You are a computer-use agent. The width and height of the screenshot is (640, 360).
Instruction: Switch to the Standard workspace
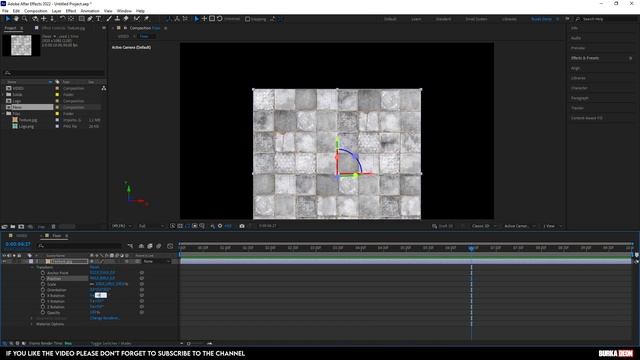pos(443,19)
